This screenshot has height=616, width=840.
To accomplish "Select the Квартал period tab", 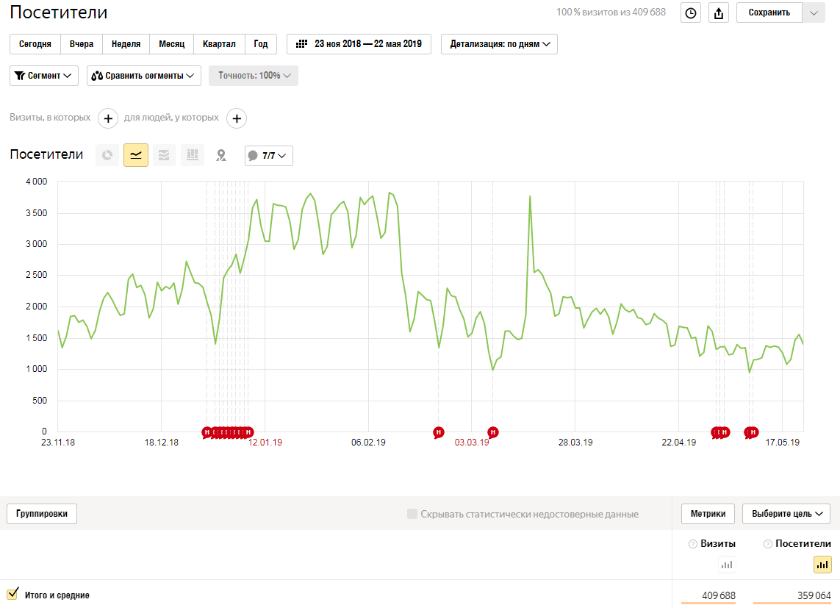I will point(219,44).
